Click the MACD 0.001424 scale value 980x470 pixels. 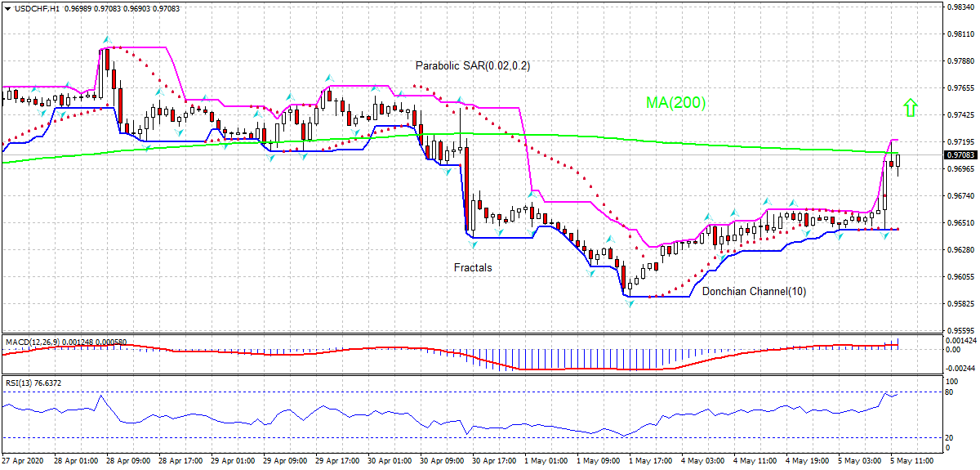pyautogui.click(x=960, y=339)
